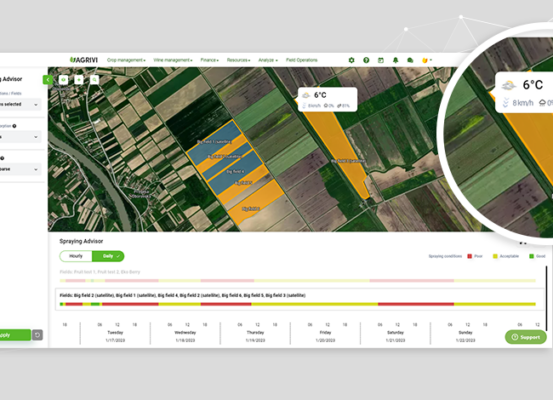Click the Acceptable yellow legend swatch
This screenshot has width=553, height=400.
pyautogui.click(x=495, y=256)
